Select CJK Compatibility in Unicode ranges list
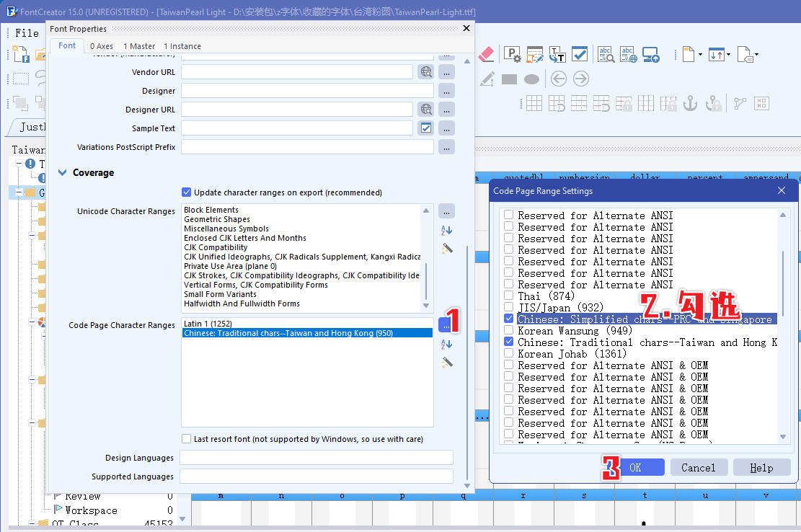The height and width of the screenshot is (532, 801). coord(216,248)
